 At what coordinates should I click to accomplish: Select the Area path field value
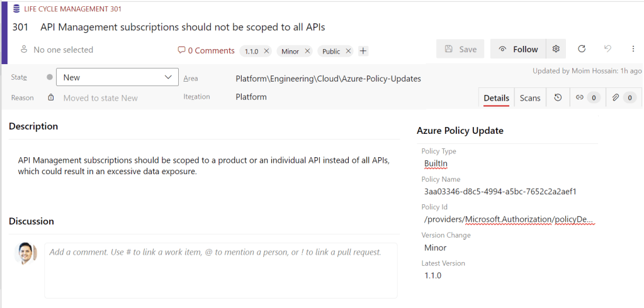328,79
